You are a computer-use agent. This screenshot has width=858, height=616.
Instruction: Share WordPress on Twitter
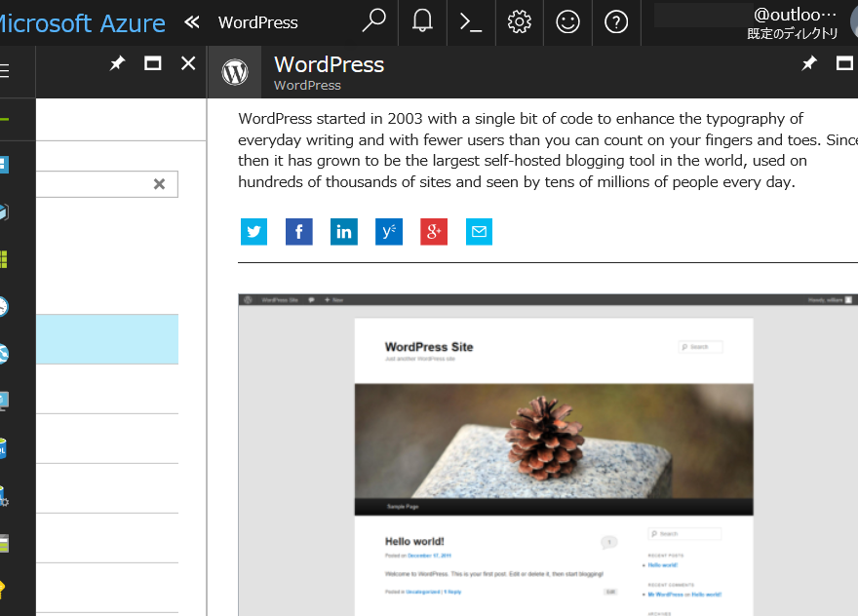[x=253, y=231]
